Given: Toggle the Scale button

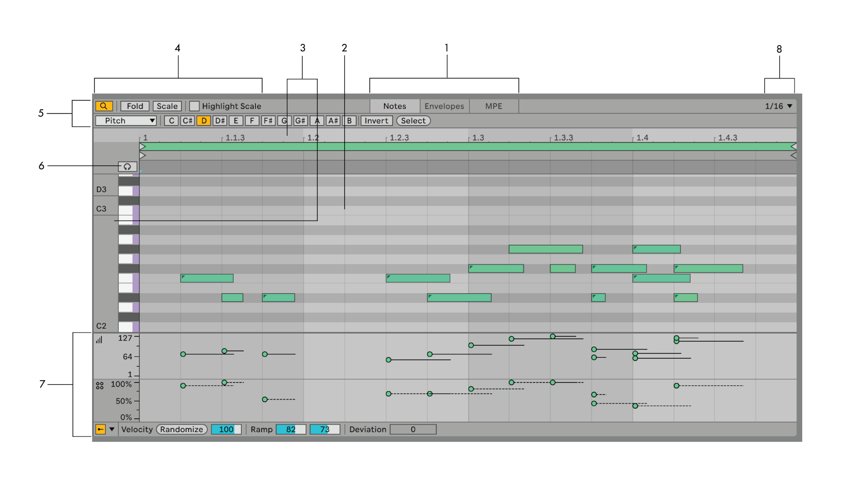Looking at the screenshot, I should [x=167, y=106].
